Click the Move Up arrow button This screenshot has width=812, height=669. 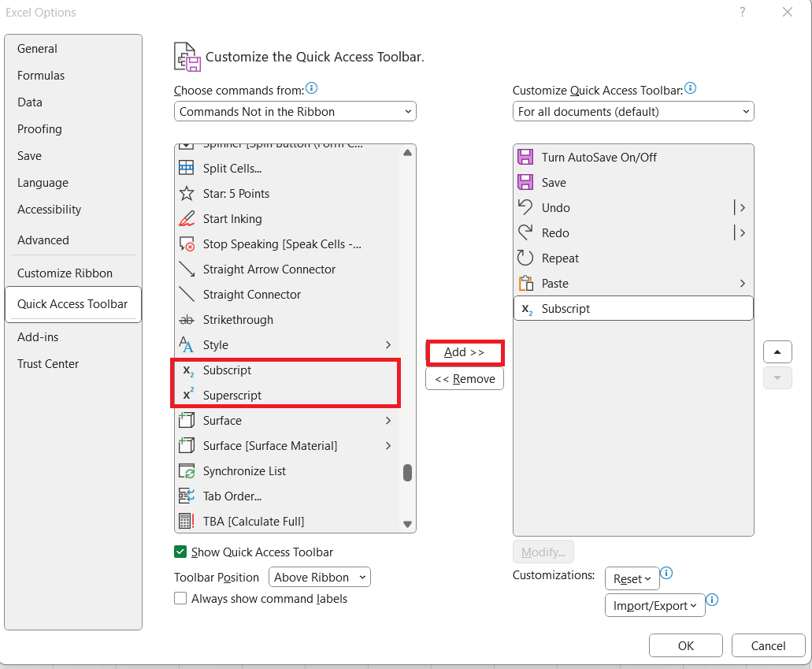coord(777,352)
